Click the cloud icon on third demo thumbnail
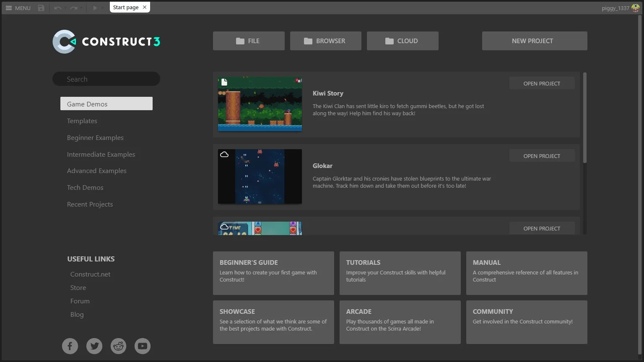This screenshot has height=362, width=644. click(224, 227)
